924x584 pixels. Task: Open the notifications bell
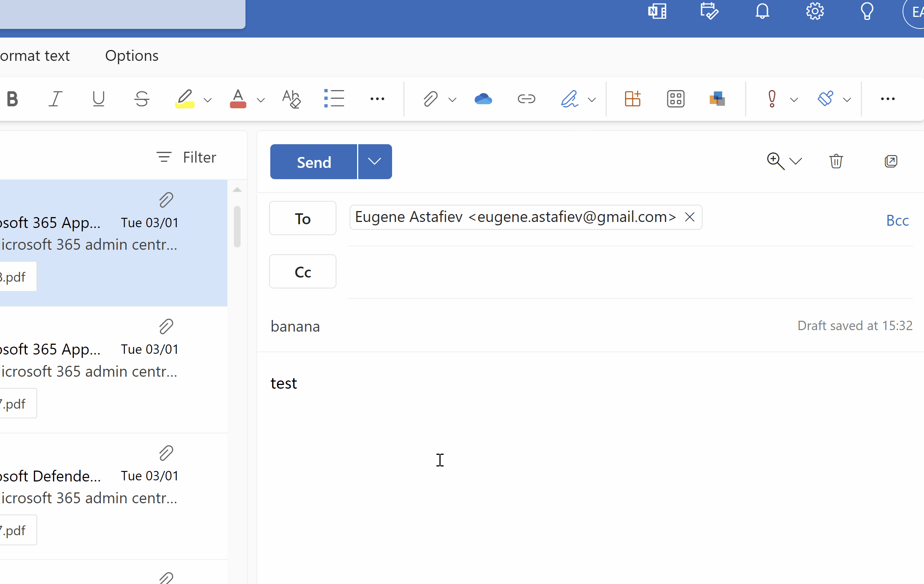point(762,11)
